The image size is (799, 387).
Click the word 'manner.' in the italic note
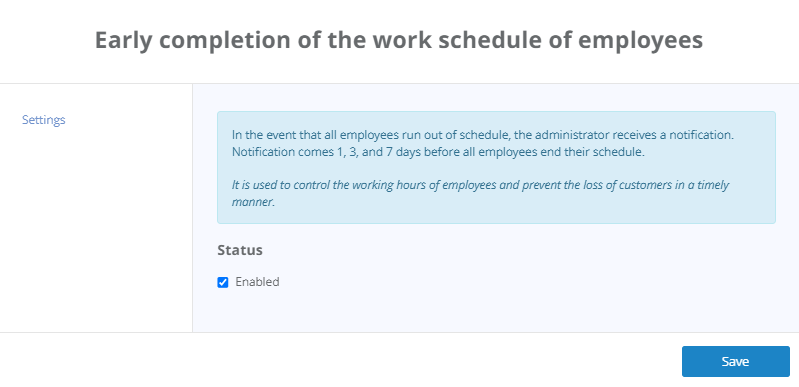click(x=253, y=202)
